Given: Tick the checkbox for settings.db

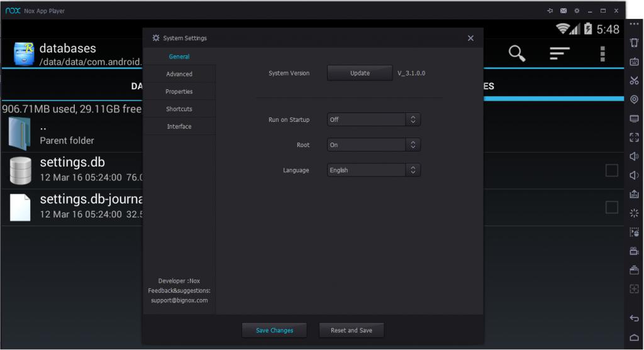Looking at the screenshot, I should point(611,170).
